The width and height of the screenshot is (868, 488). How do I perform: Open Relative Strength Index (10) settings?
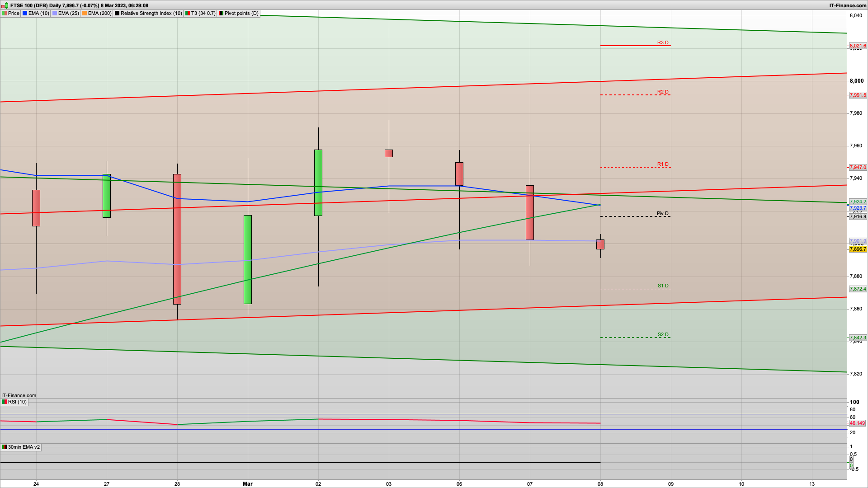tap(151, 13)
